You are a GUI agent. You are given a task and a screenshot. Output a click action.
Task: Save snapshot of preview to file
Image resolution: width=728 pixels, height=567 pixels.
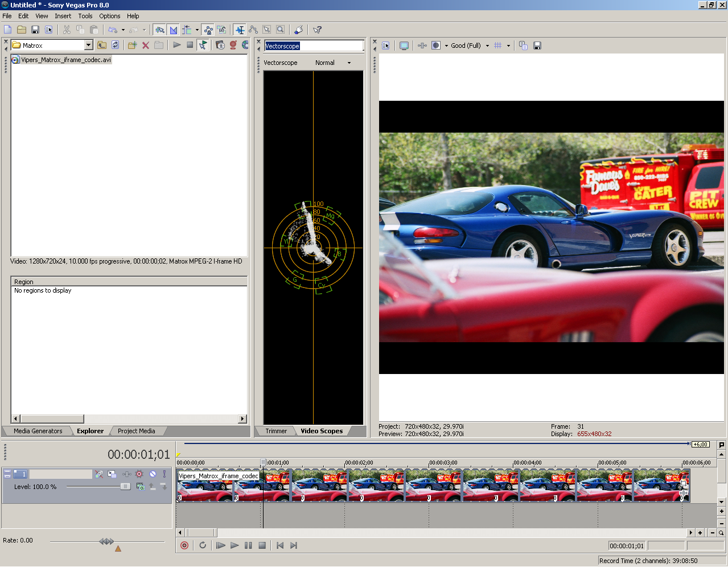pyautogui.click(x=537, y=46)
